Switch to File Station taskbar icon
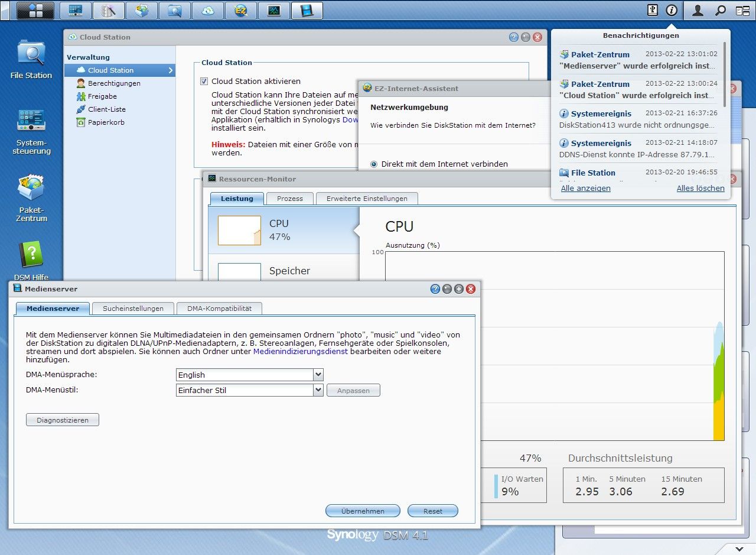The width and height of the screenshot is (756, 555). (x=175, y=10)
